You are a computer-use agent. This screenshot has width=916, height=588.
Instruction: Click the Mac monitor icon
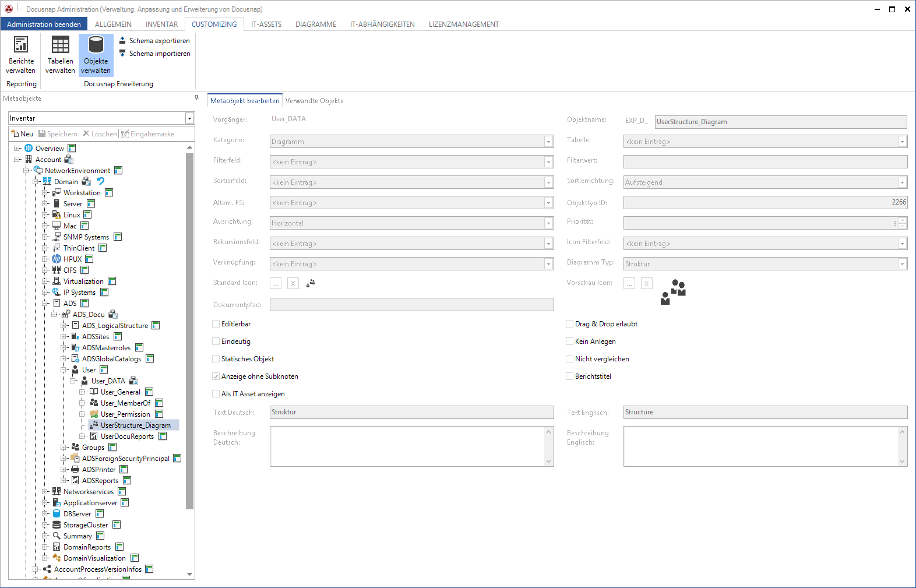tap(57, 226)
